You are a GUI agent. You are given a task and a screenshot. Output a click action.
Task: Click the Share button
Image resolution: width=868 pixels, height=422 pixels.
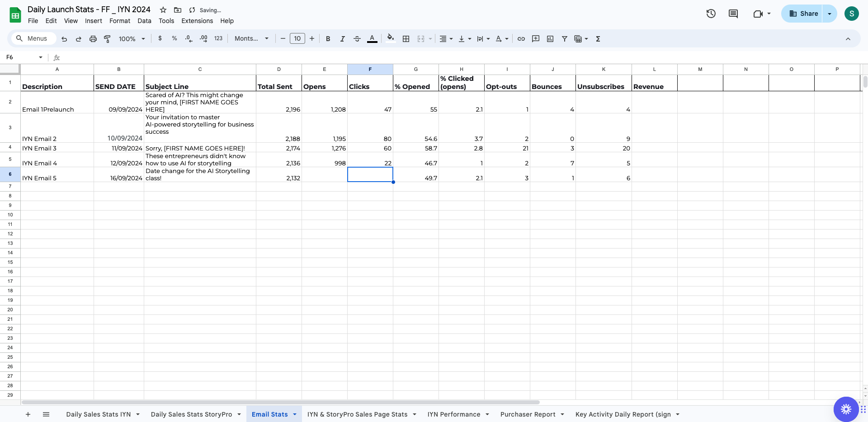pyautogui.click(x=803, y=14)
